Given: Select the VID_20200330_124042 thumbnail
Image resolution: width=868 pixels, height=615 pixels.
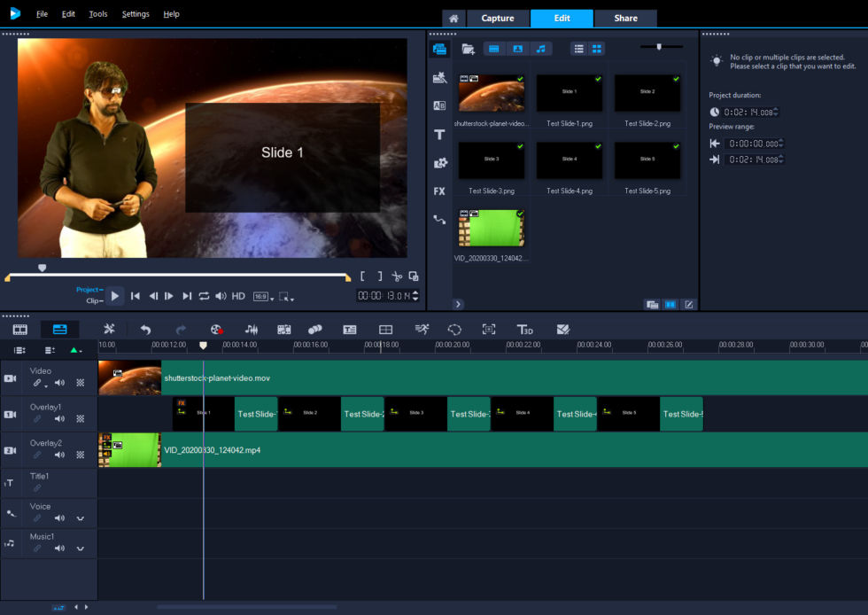Looking at the screenshot, I should (492, 228).
